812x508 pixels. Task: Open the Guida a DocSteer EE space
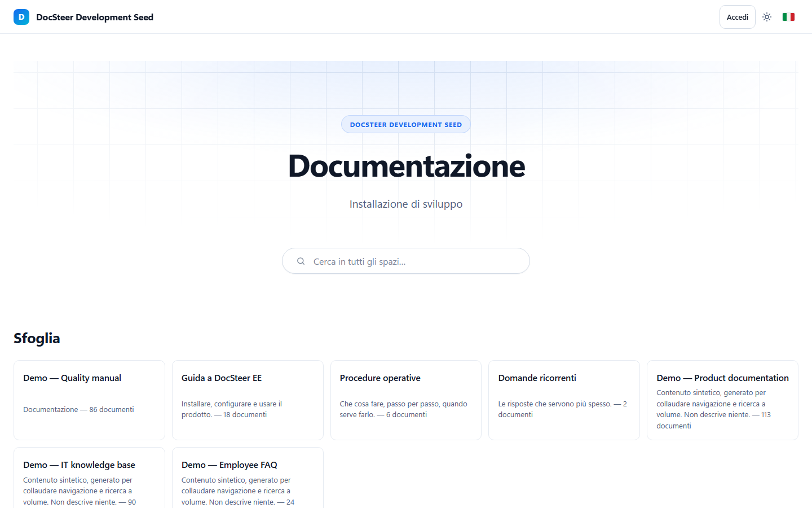coord(248,400)
